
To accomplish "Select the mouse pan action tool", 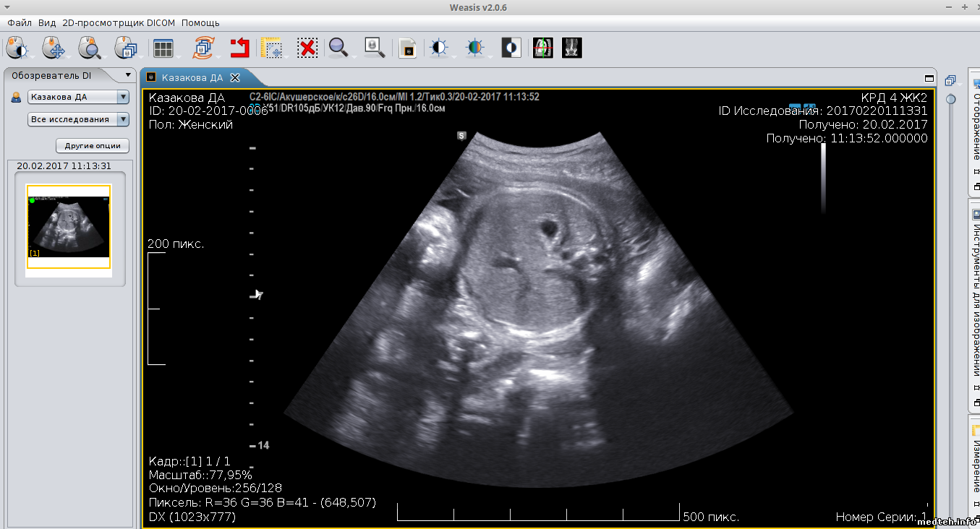I will (x=52, y=48).
